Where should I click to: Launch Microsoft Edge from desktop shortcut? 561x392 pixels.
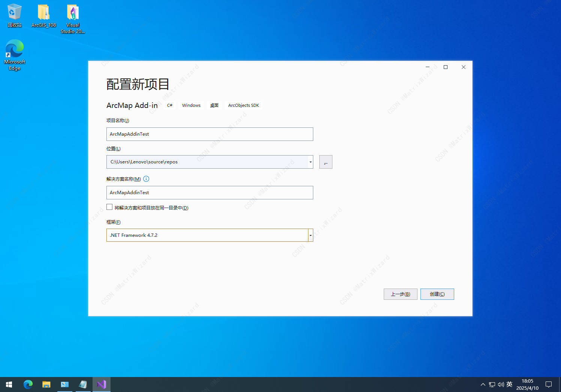click(15, 55)
